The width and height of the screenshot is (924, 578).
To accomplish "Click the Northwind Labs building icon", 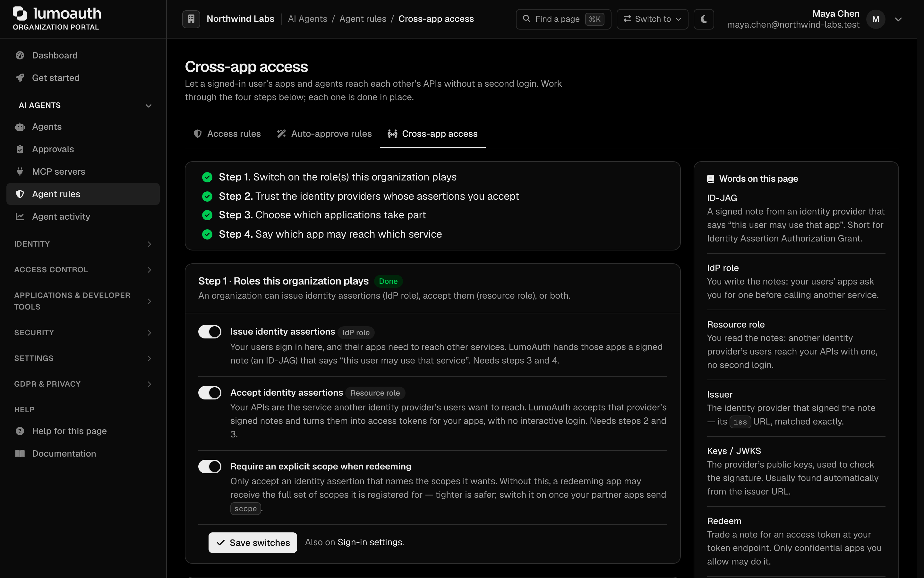I will (191, 19).
